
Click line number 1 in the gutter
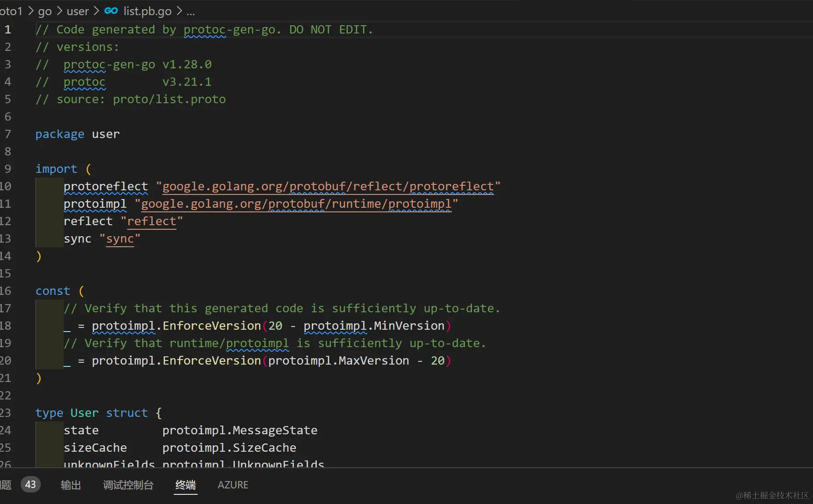[x=8, y=30]
